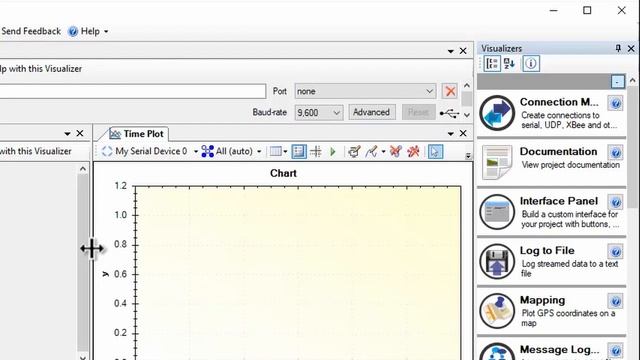Click the y axis label

pyautogui.click(x=105, y=274)
